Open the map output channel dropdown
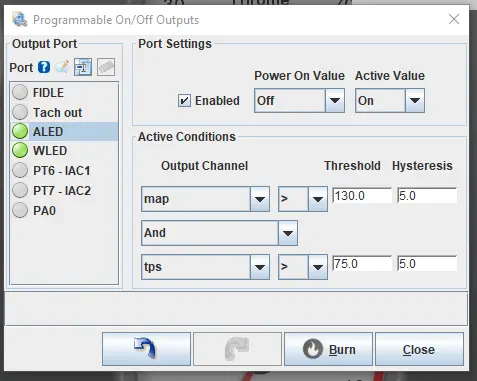 tap(205, 199)
